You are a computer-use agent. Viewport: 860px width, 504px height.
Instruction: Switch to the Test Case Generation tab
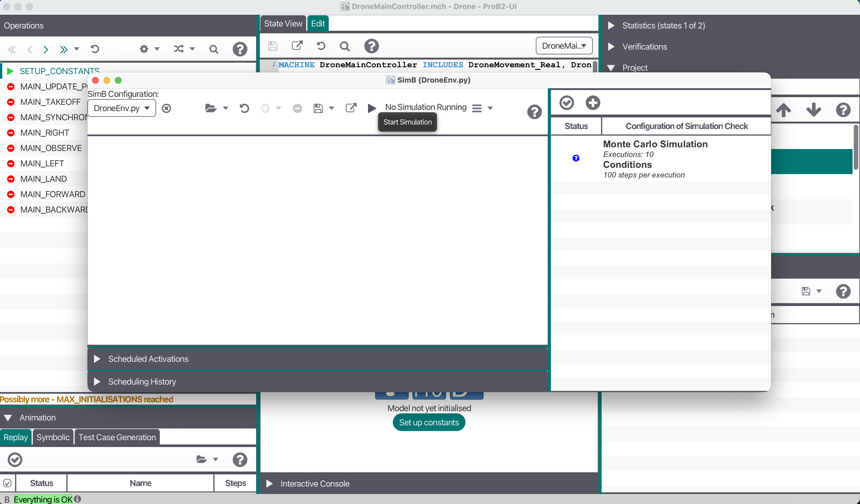pos(117,437)
